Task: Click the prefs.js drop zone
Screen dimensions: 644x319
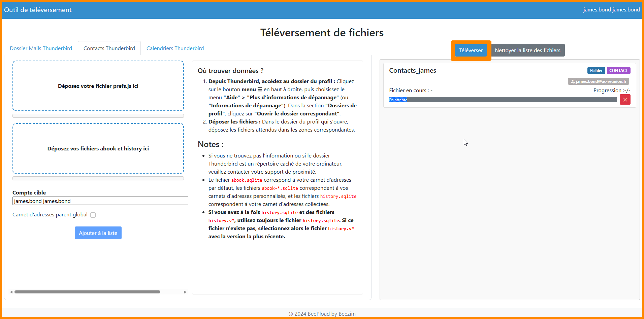Action: 98,86
